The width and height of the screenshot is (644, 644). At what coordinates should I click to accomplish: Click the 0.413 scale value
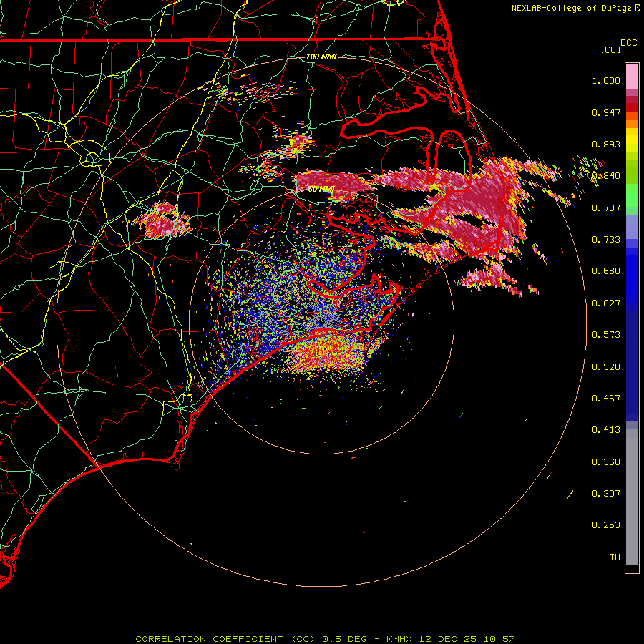click(606, 430)
